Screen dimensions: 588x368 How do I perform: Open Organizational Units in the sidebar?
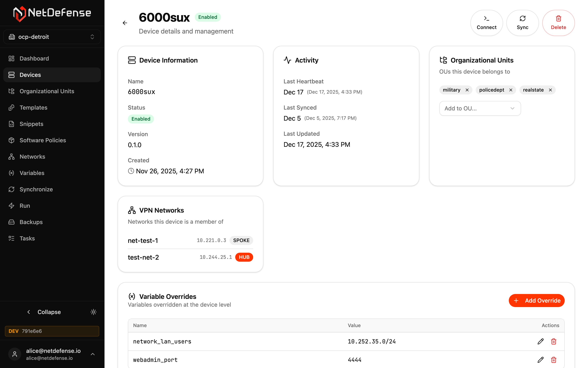[x=52, y=91]
